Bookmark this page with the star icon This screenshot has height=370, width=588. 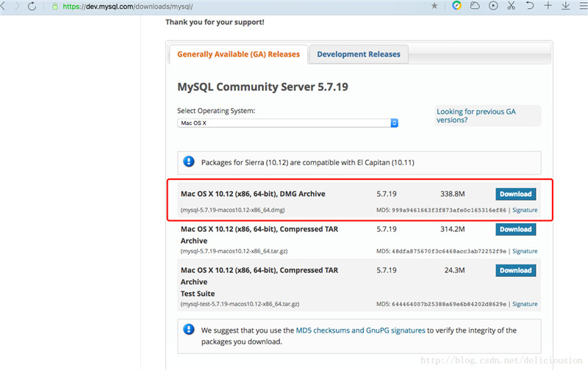coord(434,6)
